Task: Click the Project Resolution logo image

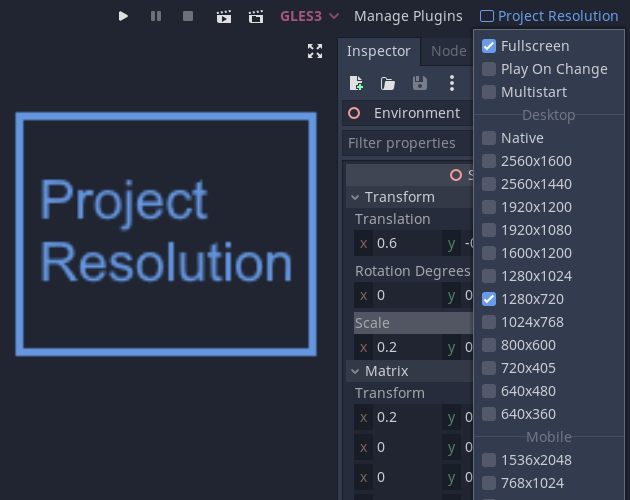Action: (166, 234)
